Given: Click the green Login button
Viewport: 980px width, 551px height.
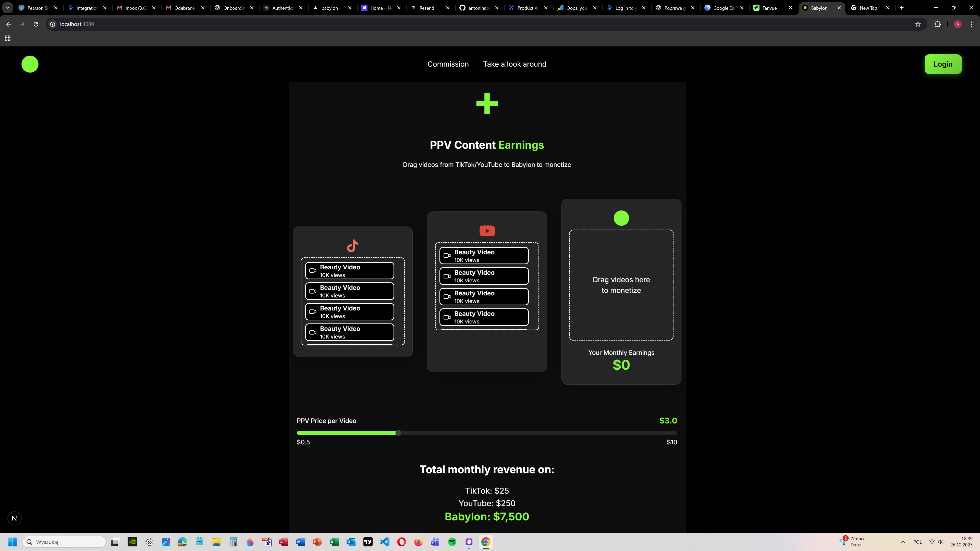Looking at the screenshot, I should tap(943, 64).
